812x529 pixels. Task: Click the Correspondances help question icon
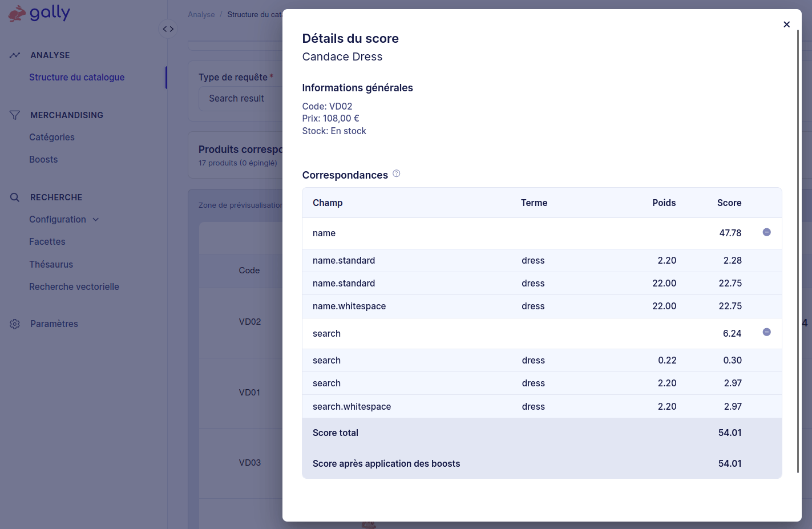point(397,174)
